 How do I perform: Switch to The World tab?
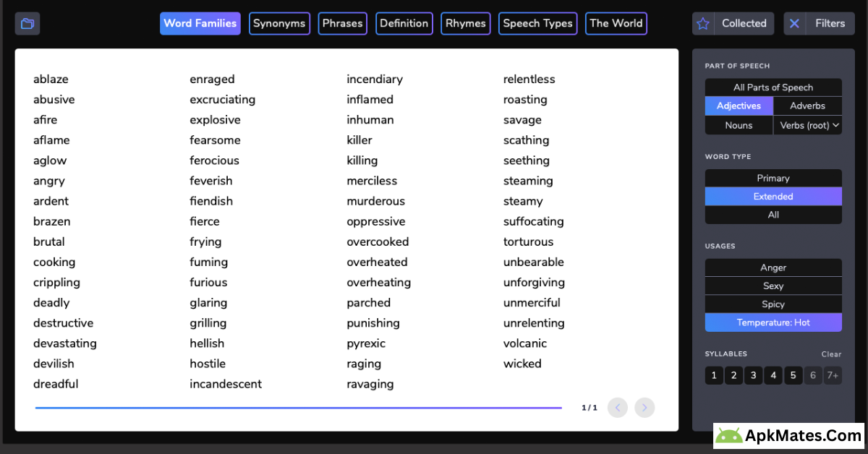tap(616, 23)
